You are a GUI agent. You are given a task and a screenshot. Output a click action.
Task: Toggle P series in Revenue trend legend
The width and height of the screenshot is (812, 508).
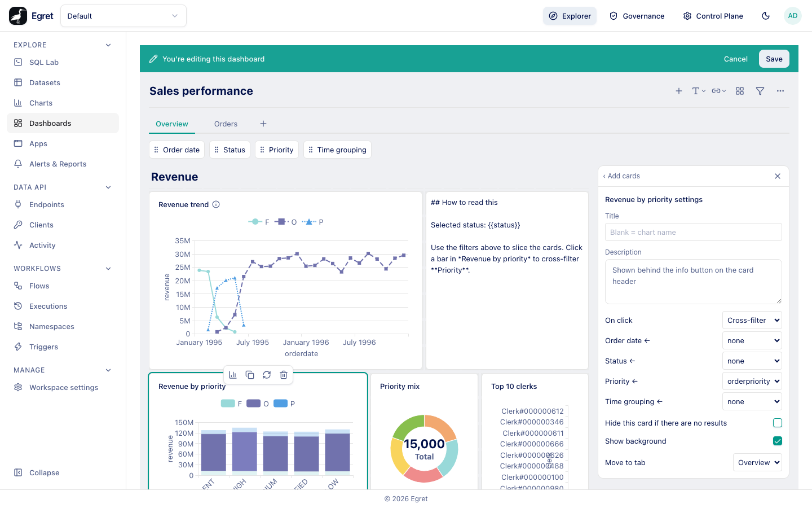pyautogui.click(x=312, y=222)
